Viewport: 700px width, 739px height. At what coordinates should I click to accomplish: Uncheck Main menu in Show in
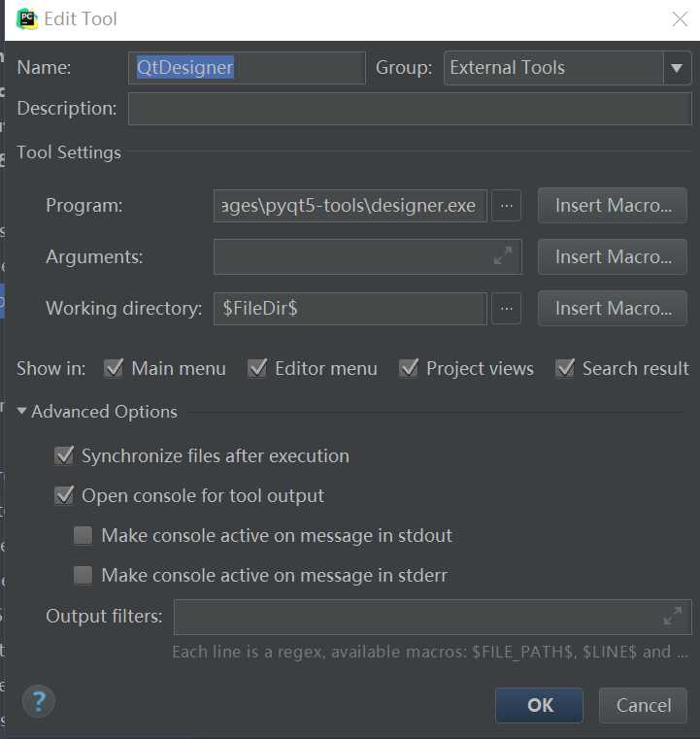tap(114, 368)
